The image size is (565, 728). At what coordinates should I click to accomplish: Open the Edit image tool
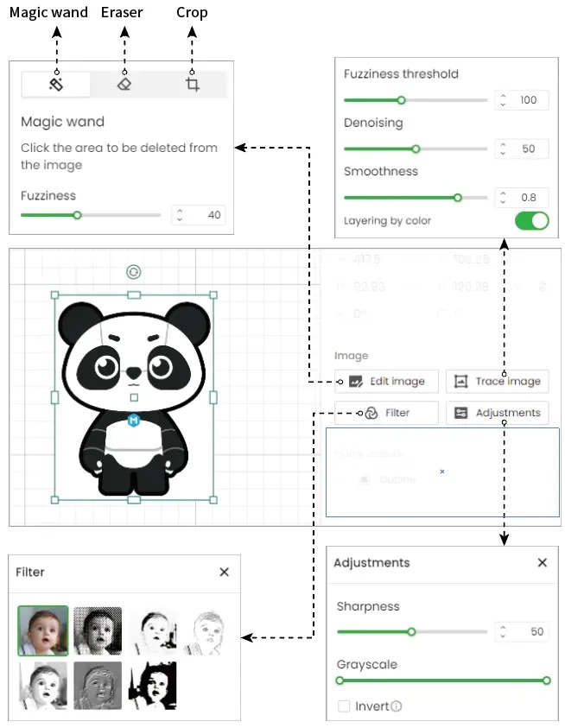(386, 382)
